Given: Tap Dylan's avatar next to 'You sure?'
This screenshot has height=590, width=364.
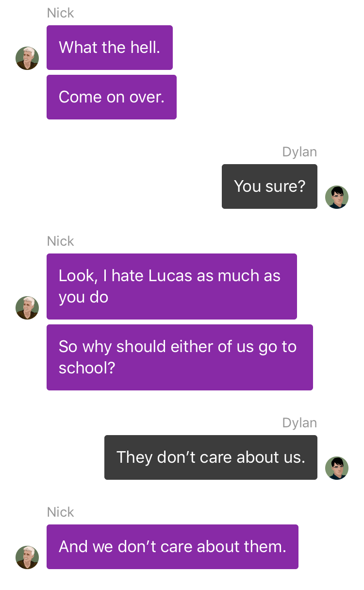Looking at the screenshot, I should (x=337, y=197).
